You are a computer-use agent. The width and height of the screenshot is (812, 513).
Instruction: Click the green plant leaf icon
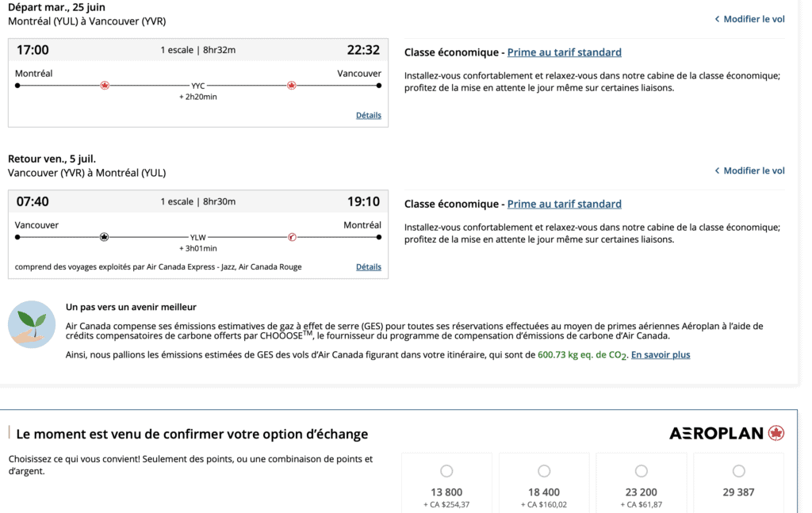coord(32,324)
